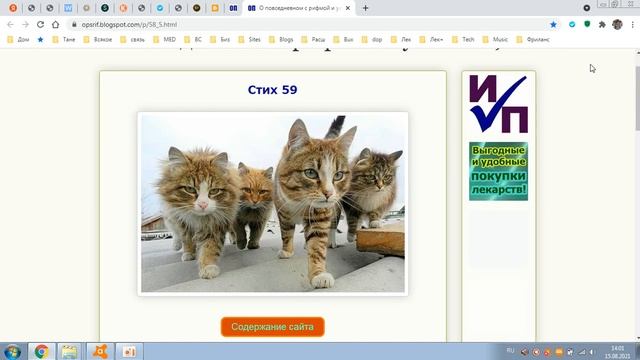The width and height of the screenshot is (640, 360).
Task: Open the taskbar clock and date
Action: pos(618,352)
